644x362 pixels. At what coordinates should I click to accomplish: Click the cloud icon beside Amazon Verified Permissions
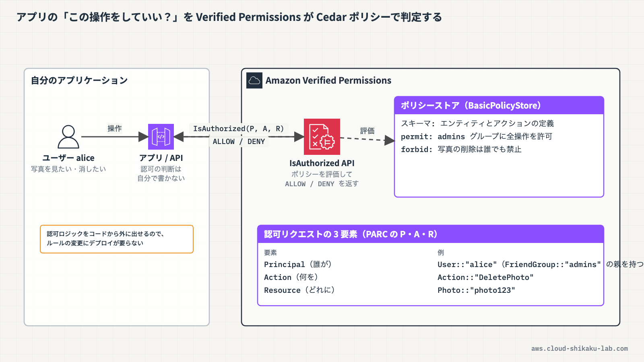[254, 80]
